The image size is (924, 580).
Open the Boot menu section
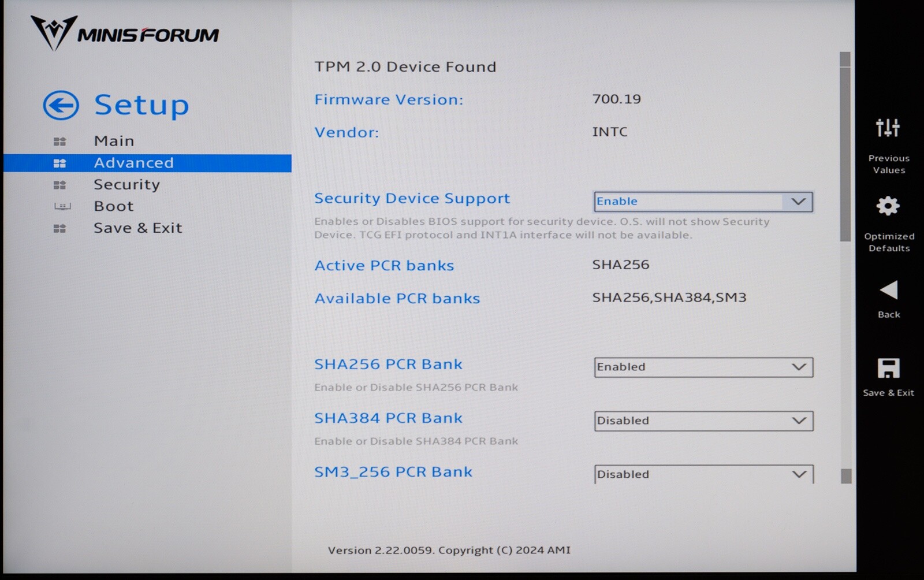click(x=114, y=206)
